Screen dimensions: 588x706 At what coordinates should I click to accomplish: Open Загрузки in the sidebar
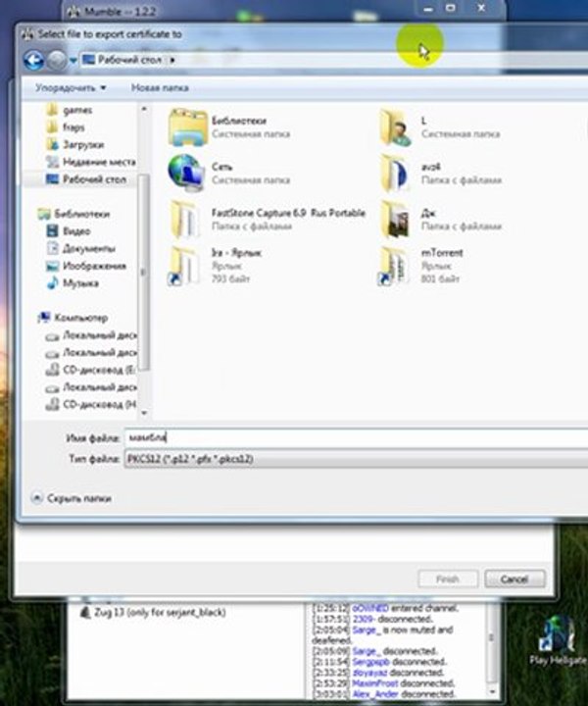point(75,144)
